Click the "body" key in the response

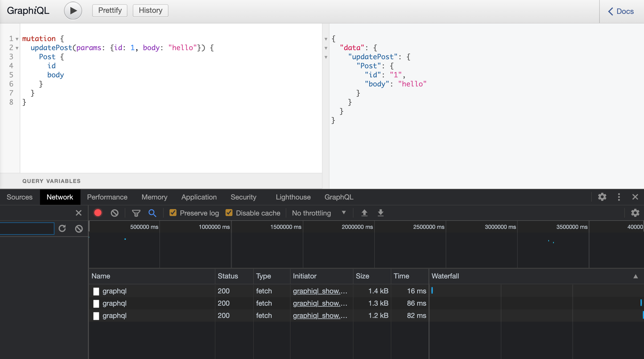pos(377,84)
